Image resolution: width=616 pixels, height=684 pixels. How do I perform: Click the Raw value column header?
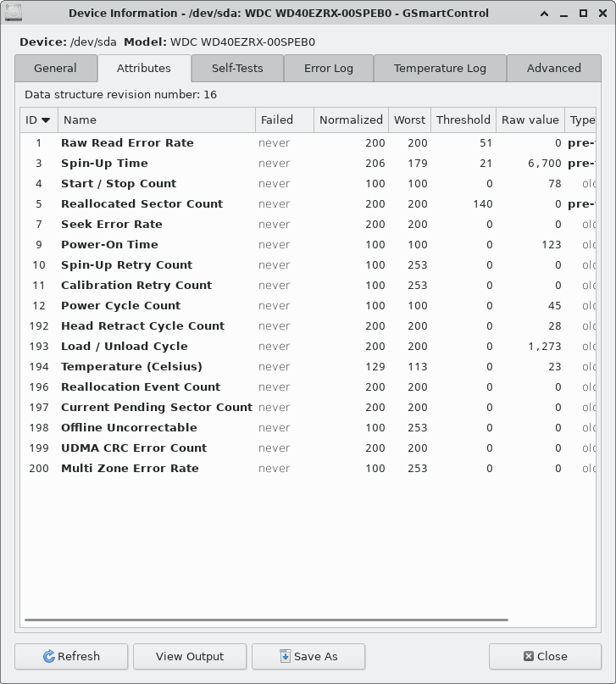[530, 120]
